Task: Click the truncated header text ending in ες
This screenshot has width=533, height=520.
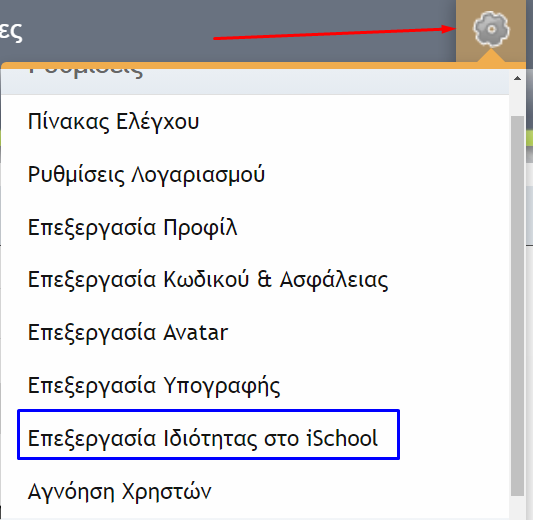Action: (11, 32)
